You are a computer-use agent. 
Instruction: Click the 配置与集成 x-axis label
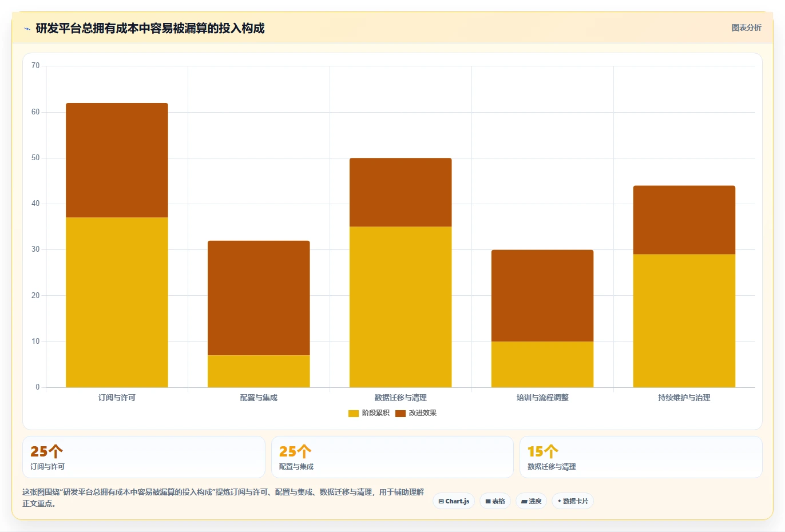(x=259, y=398)
